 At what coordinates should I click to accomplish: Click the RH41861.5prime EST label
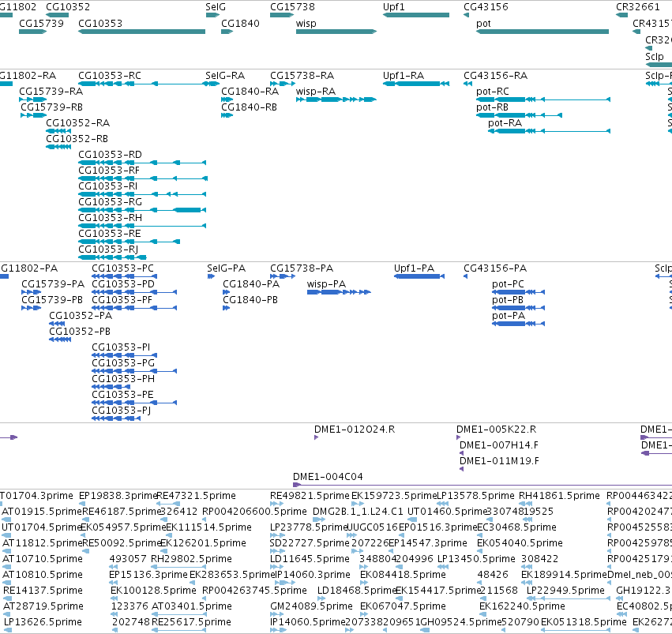tap(559, 496)
